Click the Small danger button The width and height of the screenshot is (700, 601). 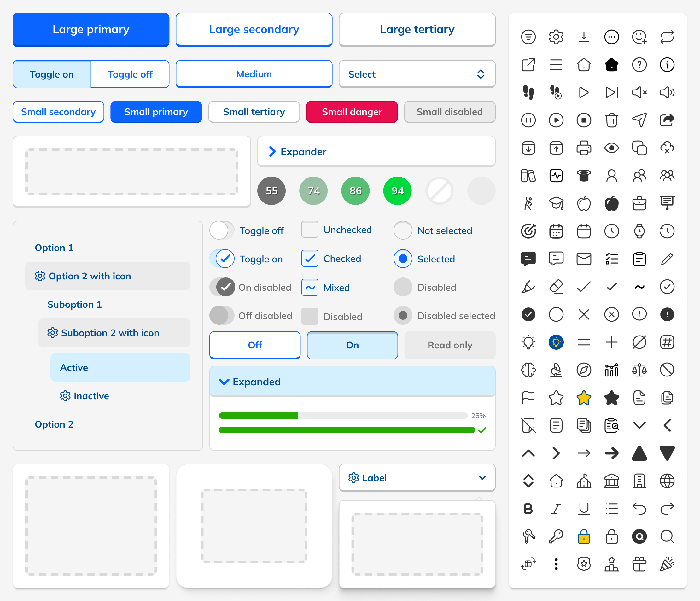[x=352, y=112]
